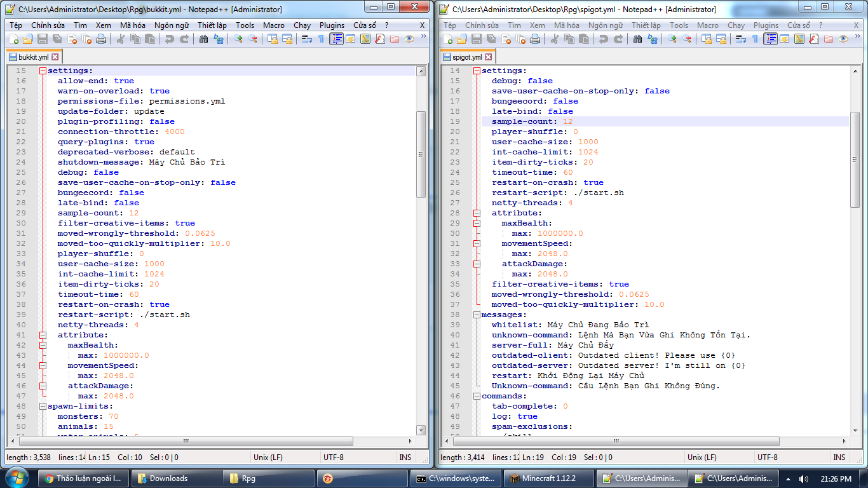Collapse the messages fold at line 38 in spigot.yml

[x=477, y=315]
